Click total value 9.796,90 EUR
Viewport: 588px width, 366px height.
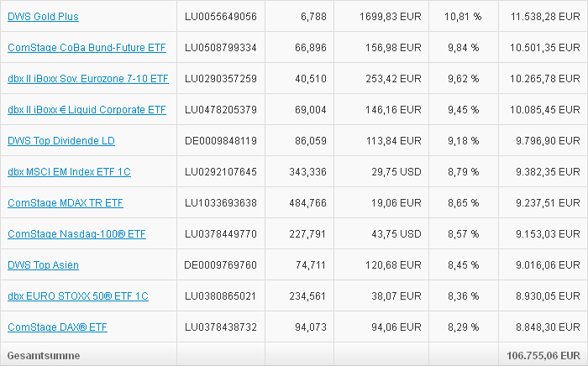click(x=548, y=141)
